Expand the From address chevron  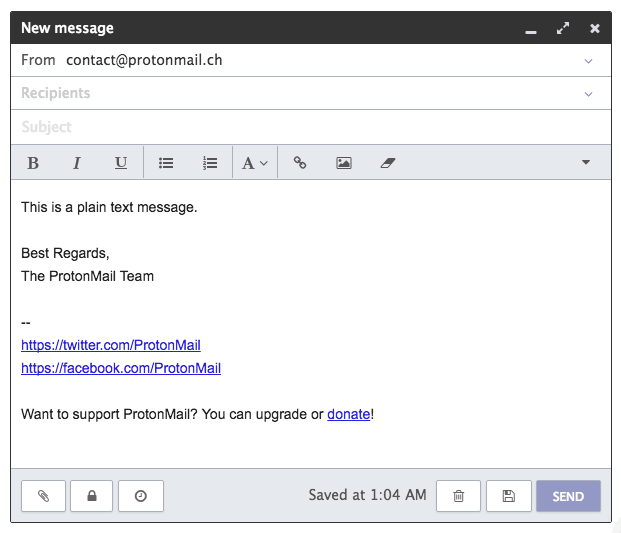tap(589, 61)
